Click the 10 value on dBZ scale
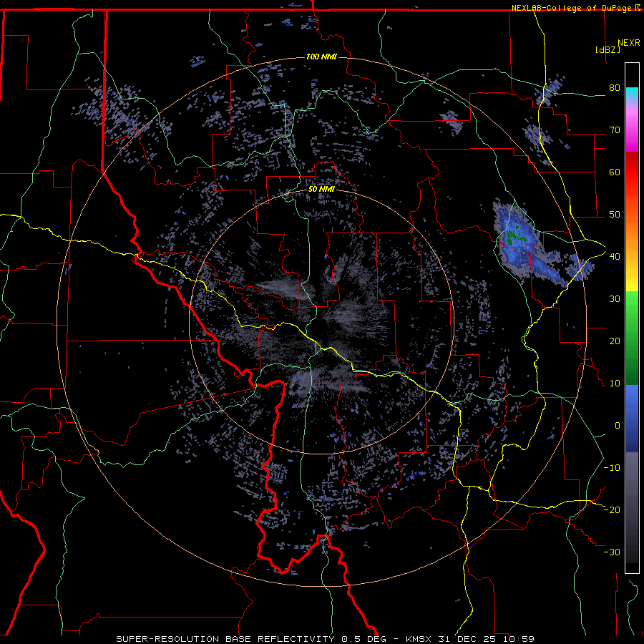The width and height of the screenshot is (644, 644). (x=615, y=384)
